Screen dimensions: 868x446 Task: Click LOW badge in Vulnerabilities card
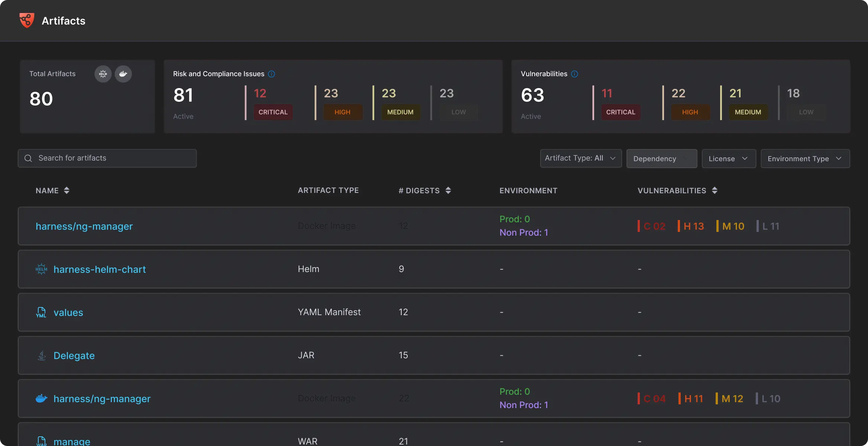[x=806, y=112]
